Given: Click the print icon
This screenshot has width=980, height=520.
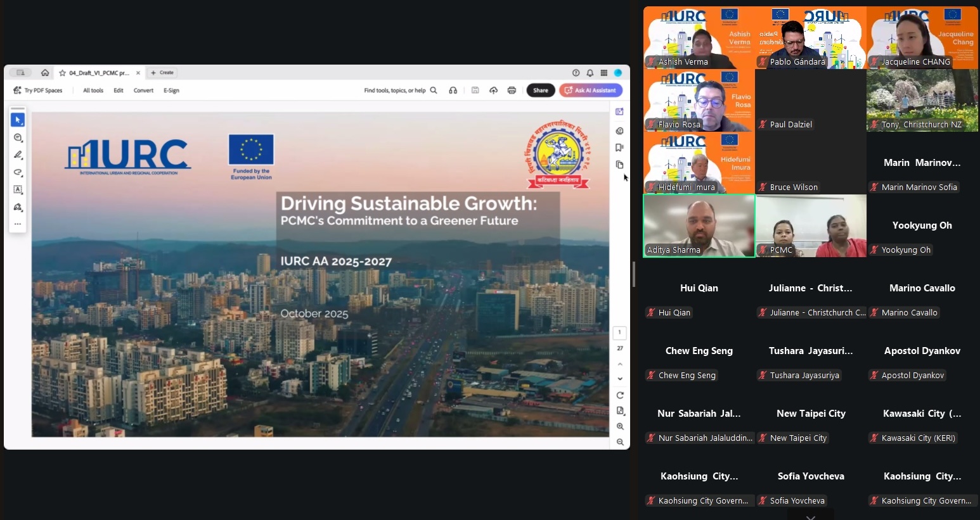Looking at the screenshot, I should point(512,91).
